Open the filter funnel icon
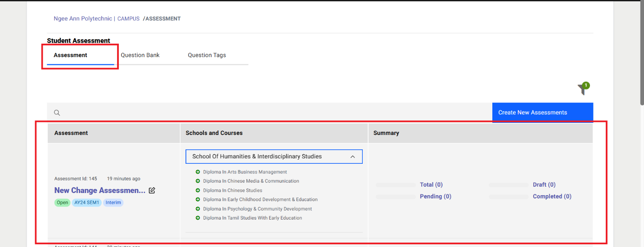This screenshot has width=644, height=247. pyautogui.click(x=583, y=90)
